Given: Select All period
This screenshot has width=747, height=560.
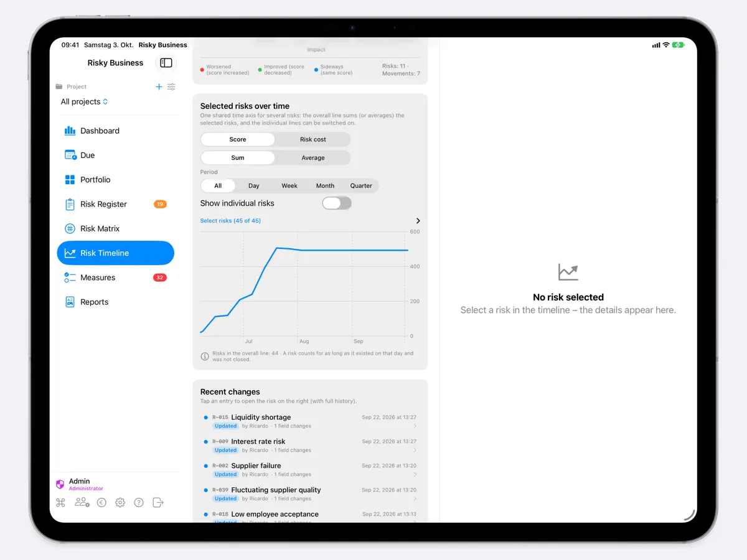Looking at the screenshot, I should coord(218,185).
